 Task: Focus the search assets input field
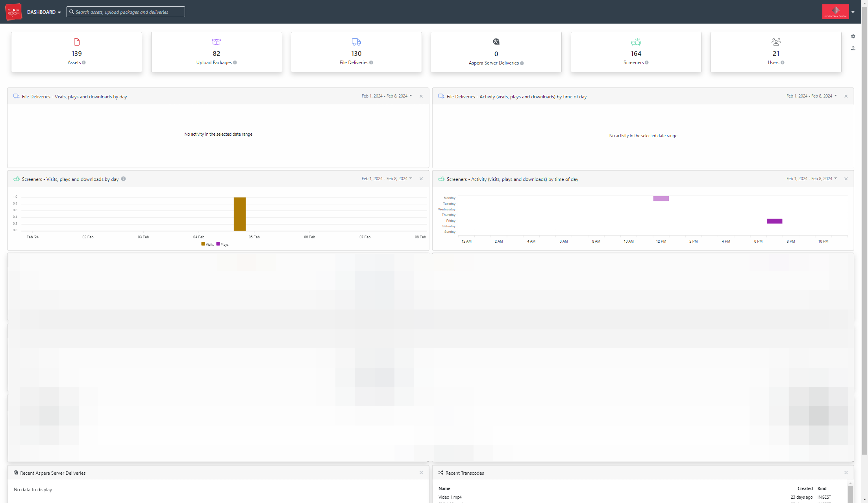[126, 12]
